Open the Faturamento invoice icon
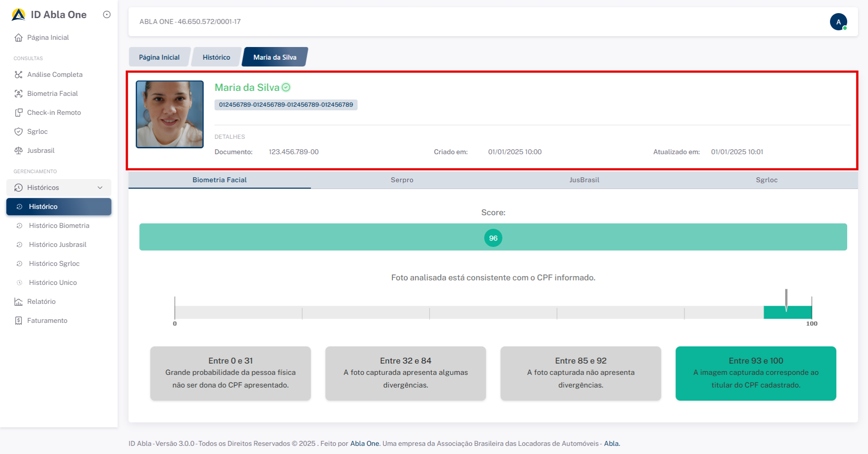The height and width of the screenshot is (454, 868). (19, 321)
